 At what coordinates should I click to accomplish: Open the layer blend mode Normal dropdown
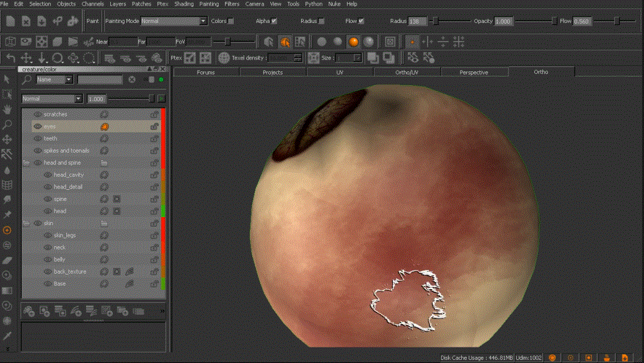51,99
